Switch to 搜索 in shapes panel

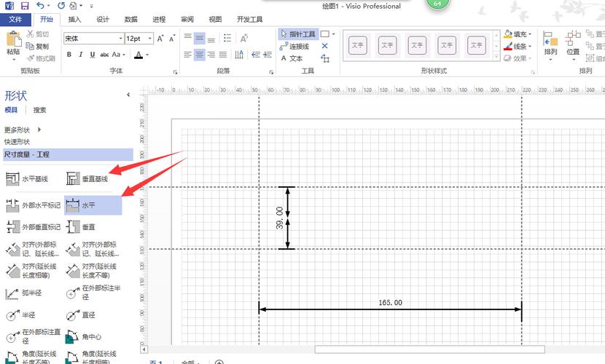[39, 110]
